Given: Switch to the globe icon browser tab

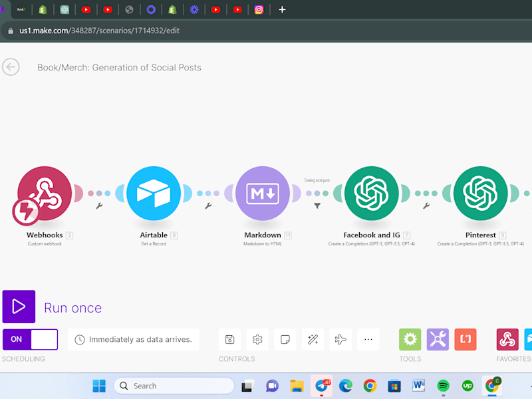Looking at the screenshot, I should [x=129, y=9].
